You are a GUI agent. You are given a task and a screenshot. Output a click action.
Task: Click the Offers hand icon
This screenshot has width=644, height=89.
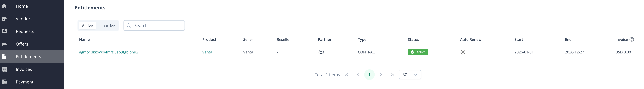pos(4,44)
